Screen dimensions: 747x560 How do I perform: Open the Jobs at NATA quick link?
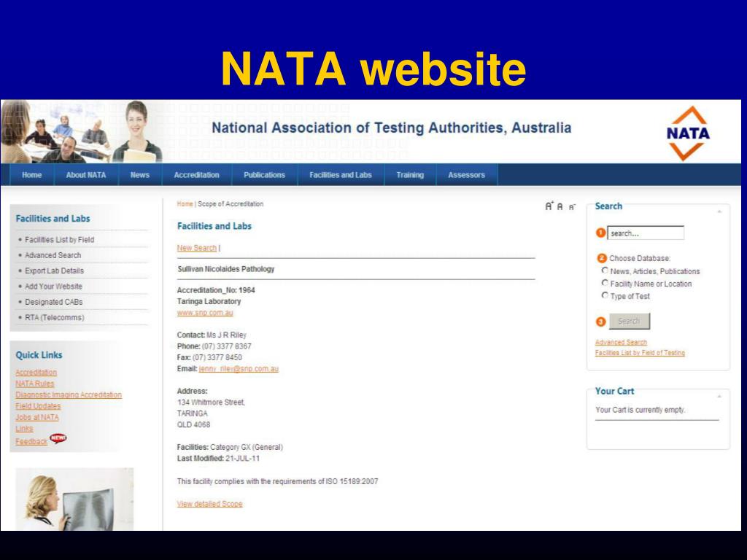tap(37, 417)
